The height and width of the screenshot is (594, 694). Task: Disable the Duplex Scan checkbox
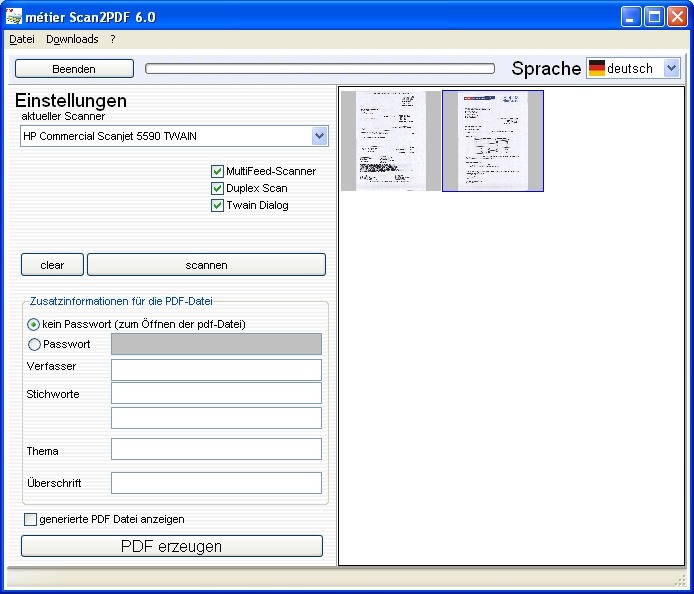point(217,188)
